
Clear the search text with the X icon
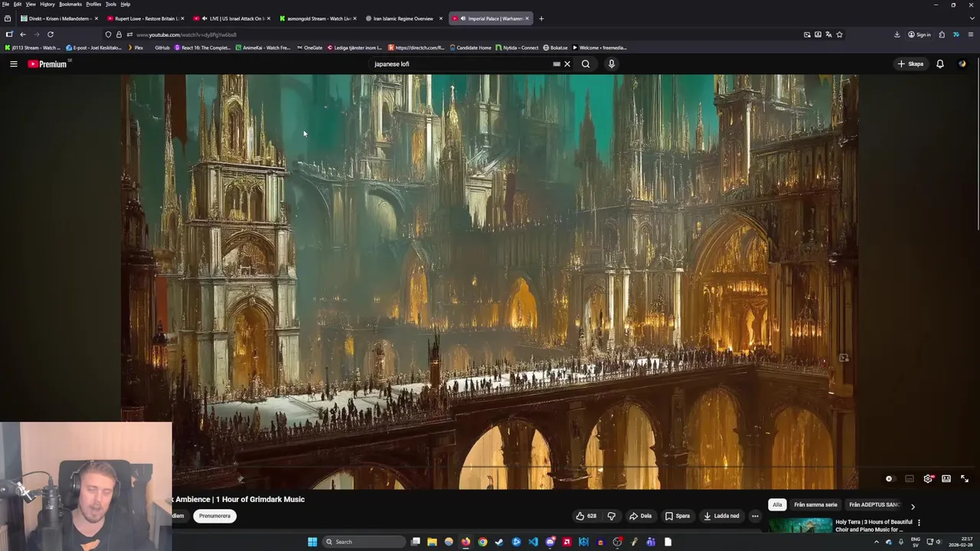pos(567,64)
